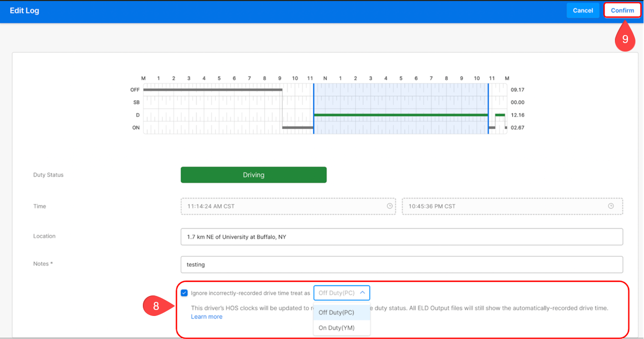The image size is (644, 339).
Task: Click clock icon in end time field
Action: point(610,206)
